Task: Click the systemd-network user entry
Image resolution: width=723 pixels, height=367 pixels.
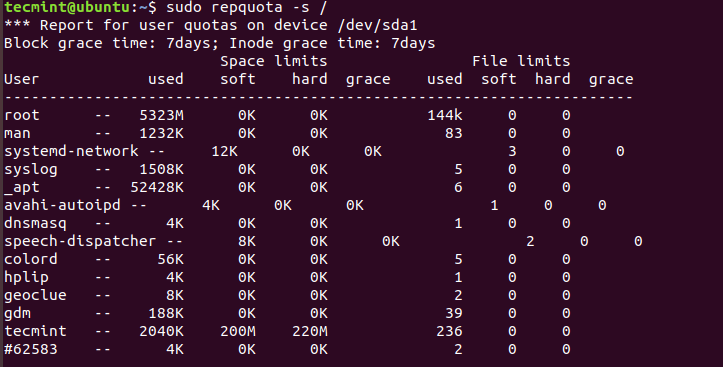Action: coord(71,151)
